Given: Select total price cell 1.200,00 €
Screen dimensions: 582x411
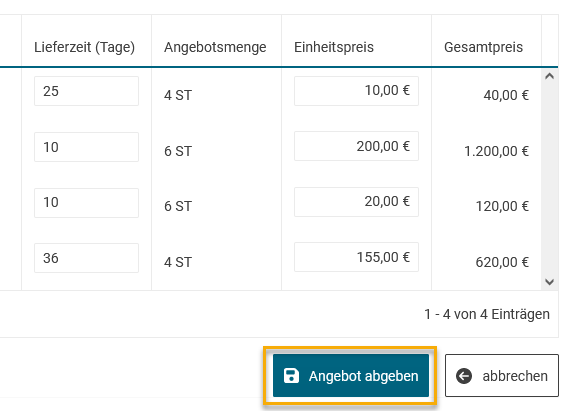Looking at the screenshot, I should click(x=497, y=151).
